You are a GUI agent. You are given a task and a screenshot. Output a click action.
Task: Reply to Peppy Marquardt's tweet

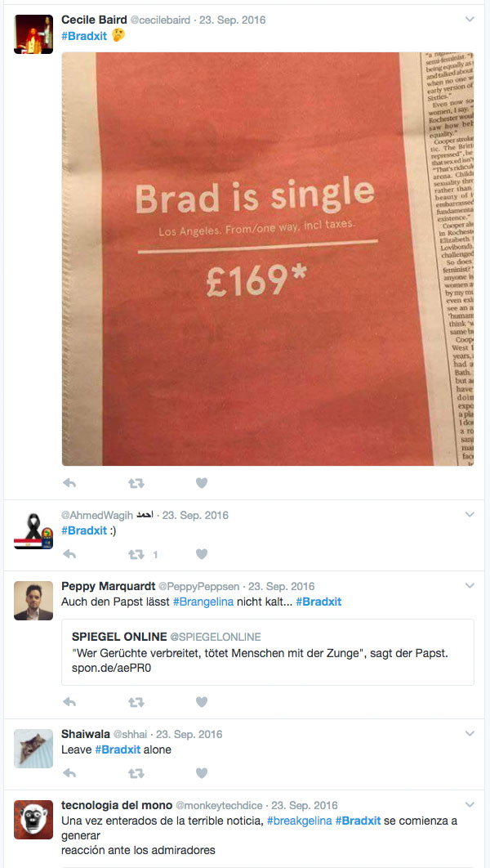(69, 702)
